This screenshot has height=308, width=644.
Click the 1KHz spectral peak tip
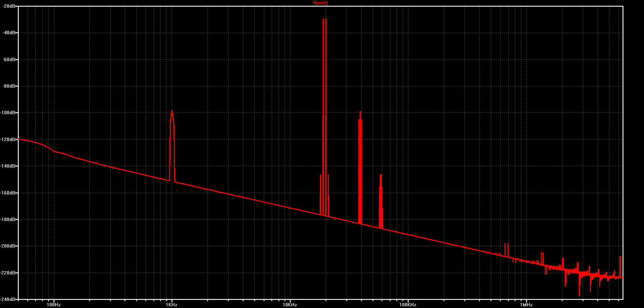[172, 111]
